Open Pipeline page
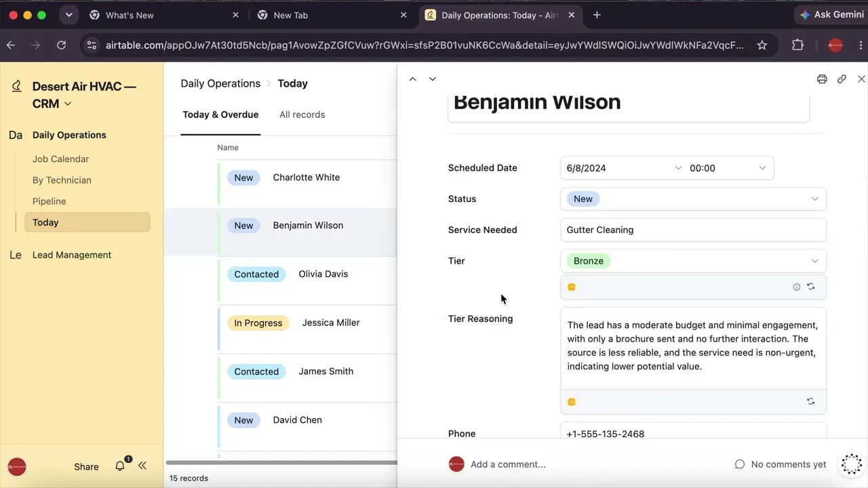The height and width of the screenshot is (488, 868). click(x=49, y=201)
